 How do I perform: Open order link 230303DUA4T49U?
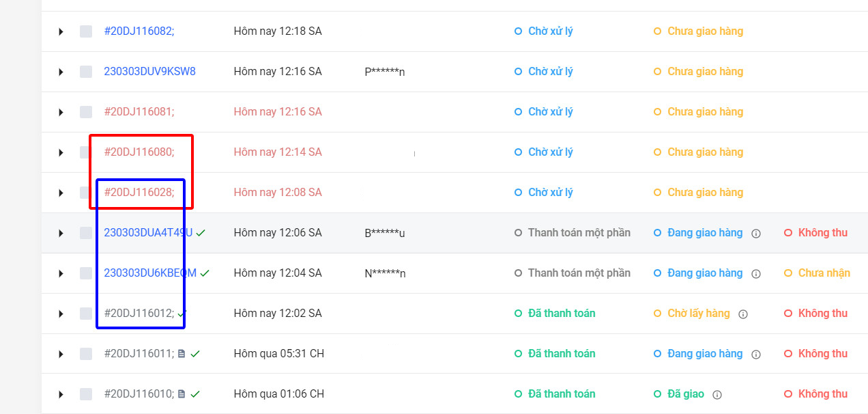[x=148, y=233]
